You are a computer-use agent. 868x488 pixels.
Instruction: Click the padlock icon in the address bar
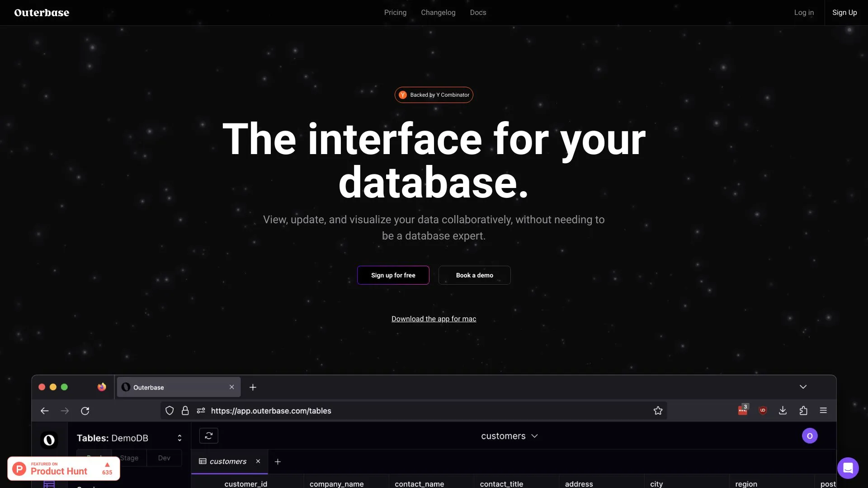185,411
